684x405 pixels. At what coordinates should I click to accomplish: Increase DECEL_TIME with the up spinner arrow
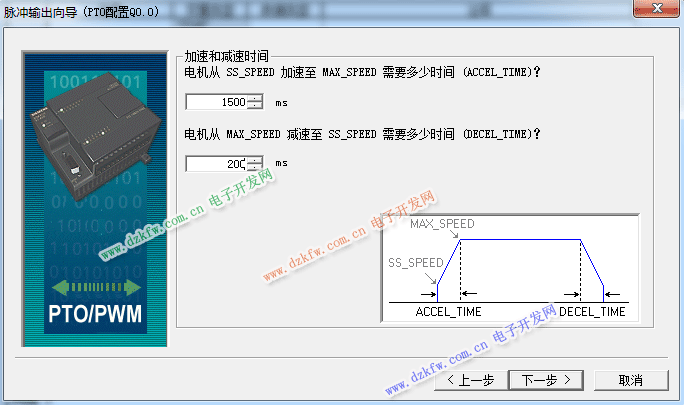[255, 159]
